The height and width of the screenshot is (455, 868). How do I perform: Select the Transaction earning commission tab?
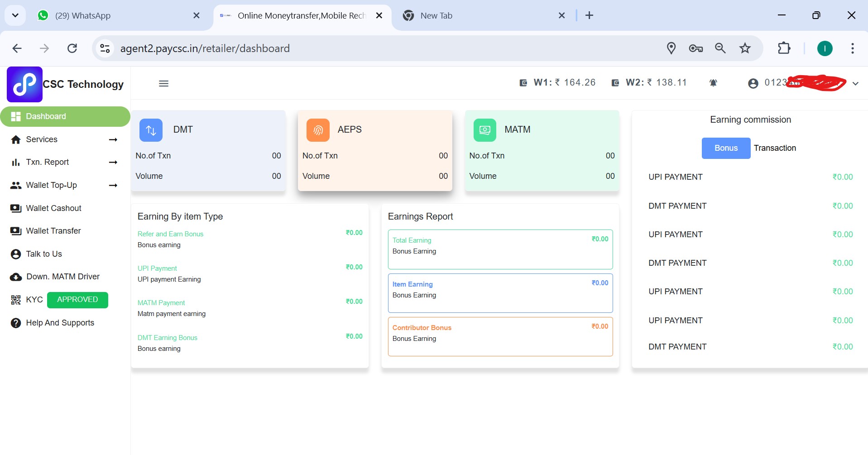point(775,148)
